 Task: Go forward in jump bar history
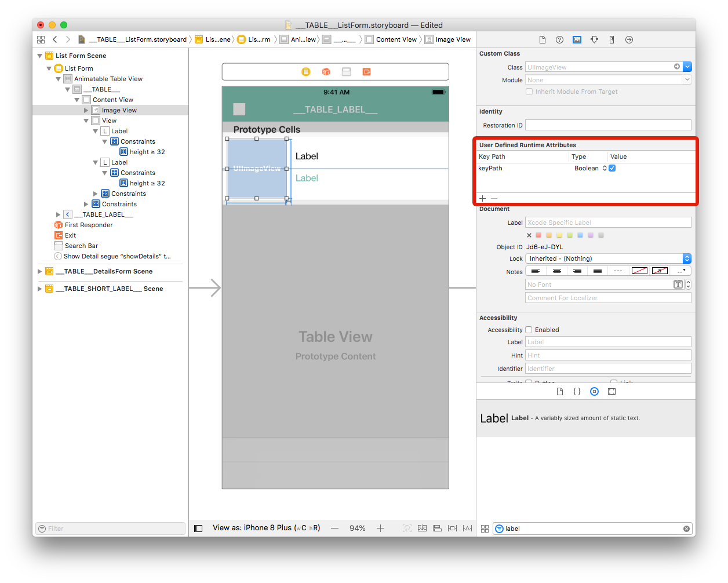(x=68, y=39)
